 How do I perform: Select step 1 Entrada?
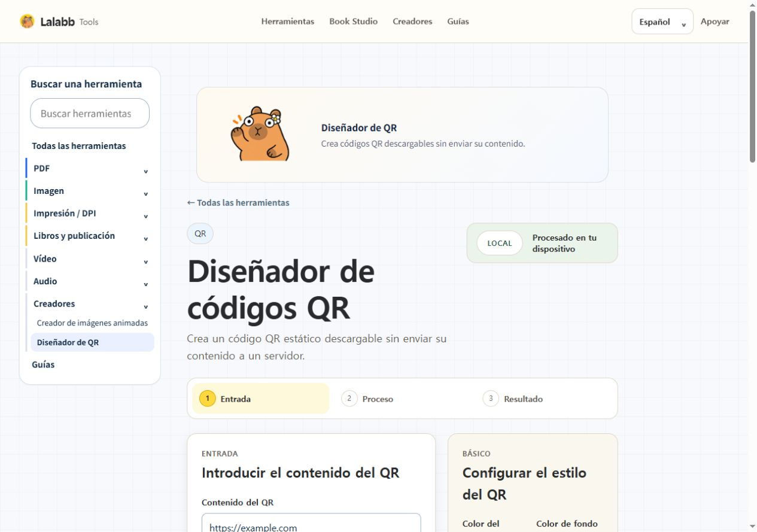click(x=260, y=399)
